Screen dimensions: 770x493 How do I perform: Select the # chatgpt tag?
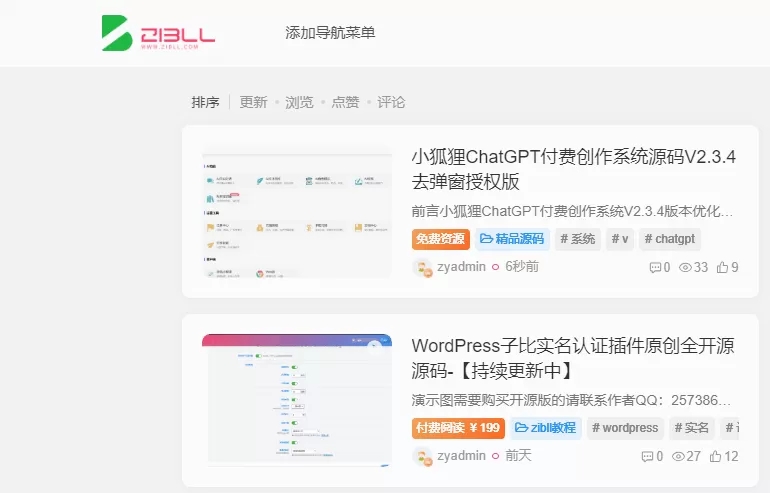click(670, 239)
